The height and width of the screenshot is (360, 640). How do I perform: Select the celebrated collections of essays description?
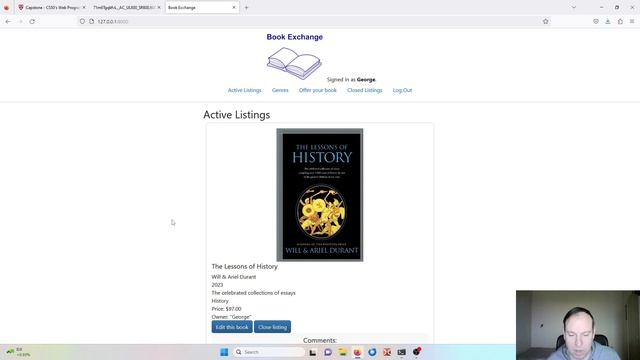pos(253,293)
